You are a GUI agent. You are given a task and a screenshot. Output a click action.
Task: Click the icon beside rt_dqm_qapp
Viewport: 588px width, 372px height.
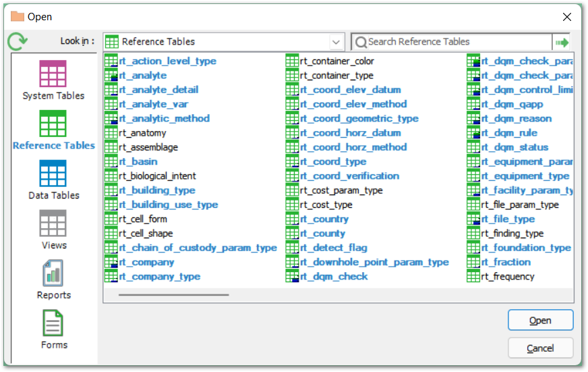[x=473, y=104]
